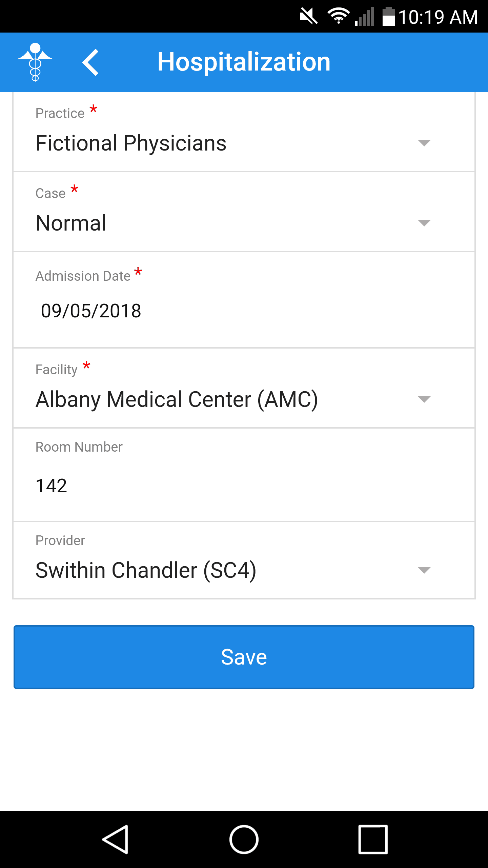The image size is (488, 868).
Task: Change provider Swithin Chandler (SC4)
Action: (x=146, y=570)
